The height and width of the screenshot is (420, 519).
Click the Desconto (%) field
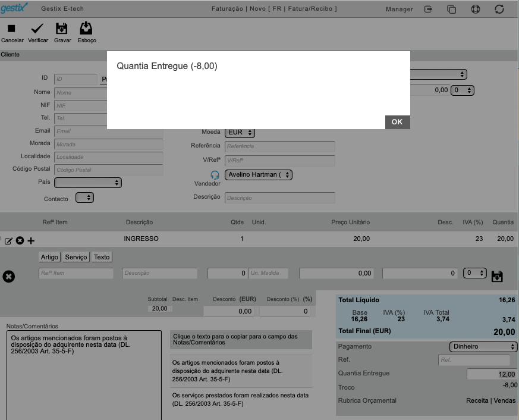click(285, 311)
